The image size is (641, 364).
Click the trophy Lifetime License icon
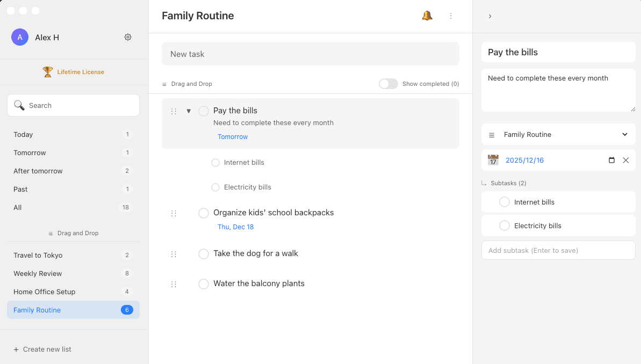[48, 71]
